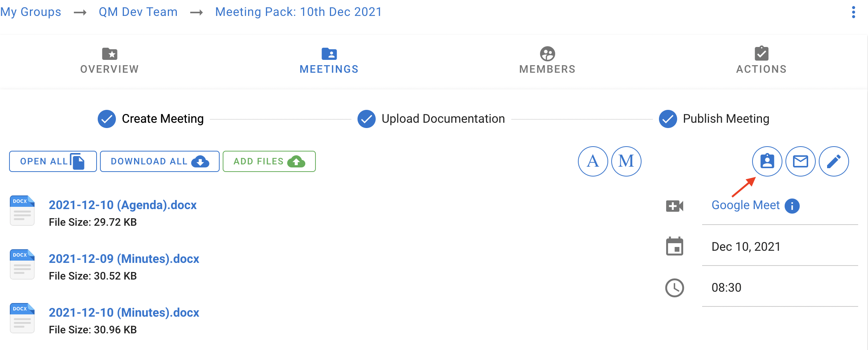Click the docx icon for Agenda file
868x350 pixels.
(22, 211)
